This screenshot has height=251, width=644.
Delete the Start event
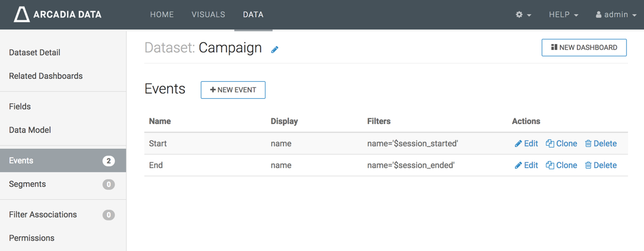(600, 143)
